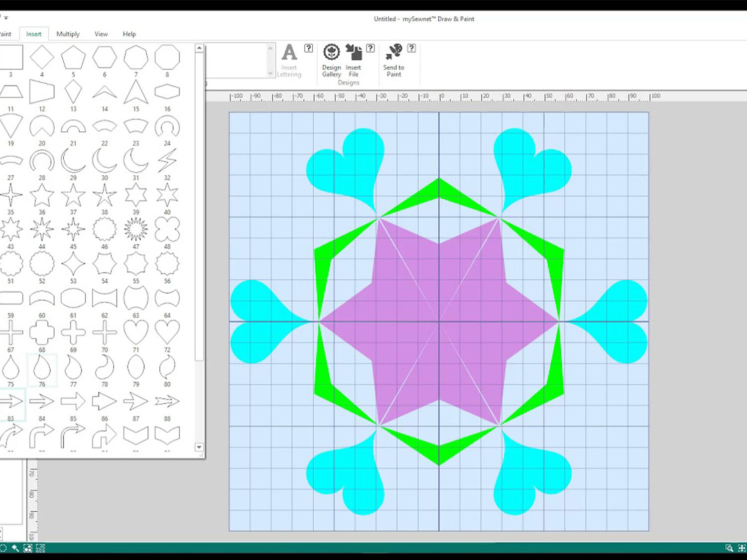Click the zoom icon in the status bar

pos(729,548)
